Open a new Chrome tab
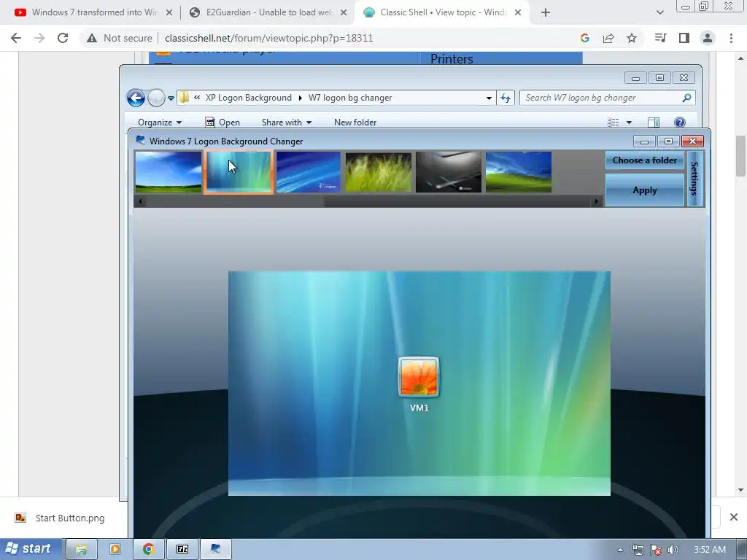This screenshot has height=560, width=747. pyautogui.click(x=546, y=13)
